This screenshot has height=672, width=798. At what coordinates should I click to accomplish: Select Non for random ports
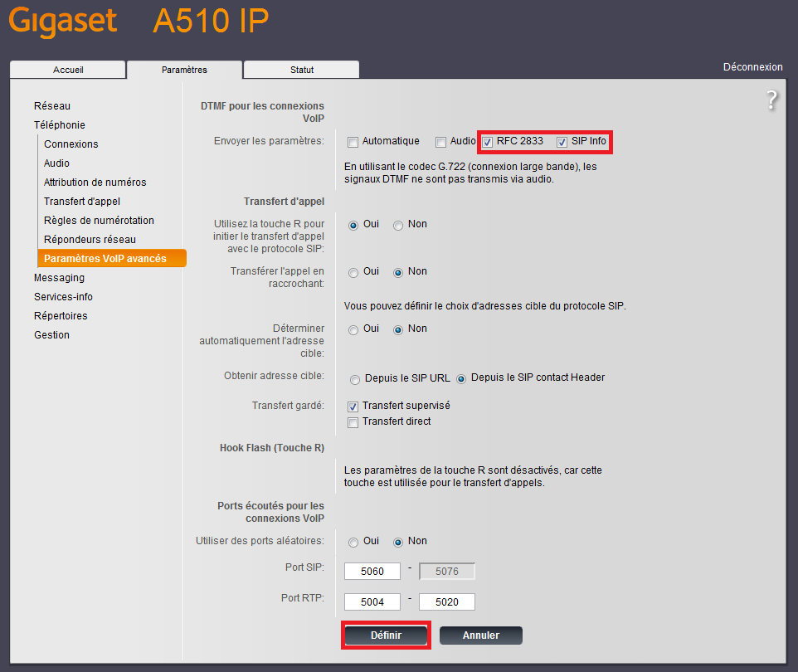point(398,543)
